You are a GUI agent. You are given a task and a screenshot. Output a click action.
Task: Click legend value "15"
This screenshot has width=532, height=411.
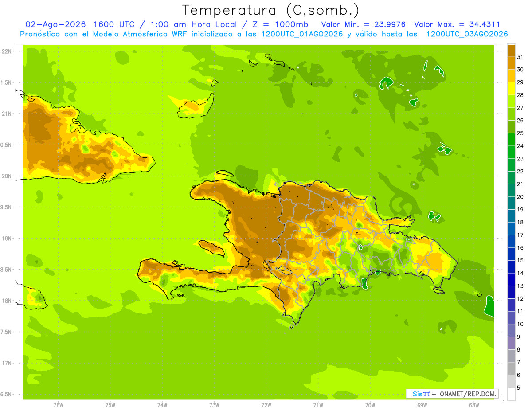click(520, 261)
